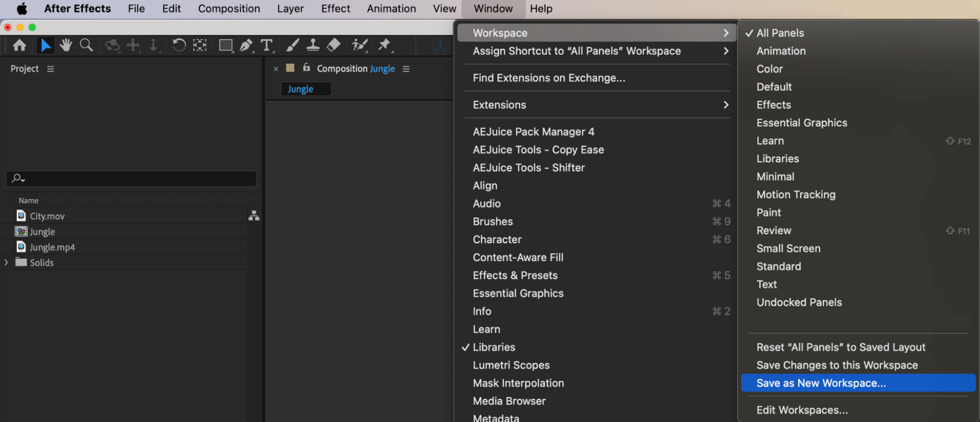980x422 pixels.
Task: Click the Jungle breadcrumb in Composition panel
Action: click(x=301, y=89)
